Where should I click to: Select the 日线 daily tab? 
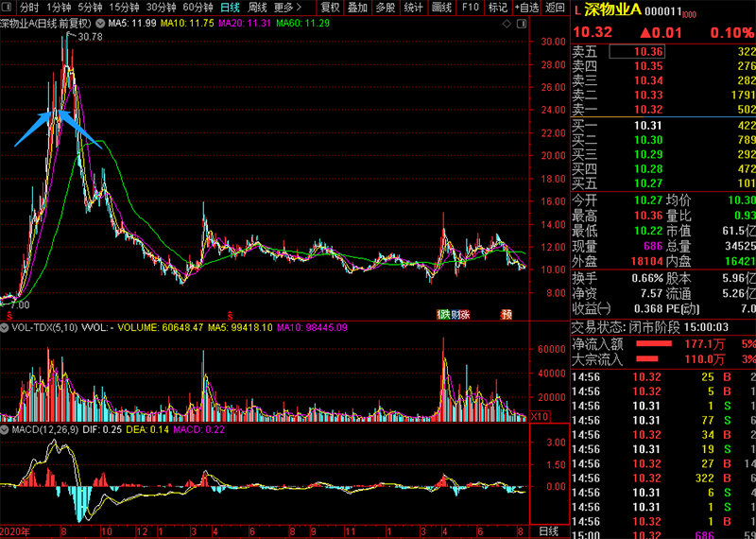230,8
